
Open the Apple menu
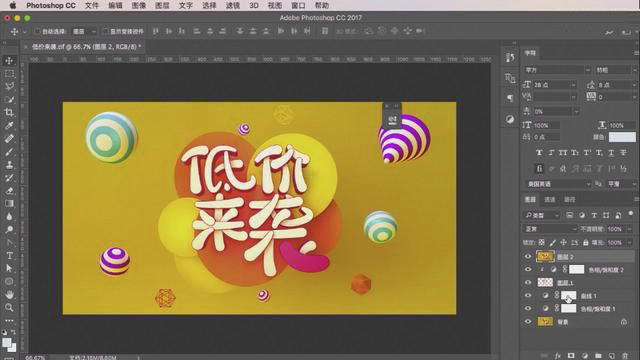pyautogui.click(x=13, y=5)
